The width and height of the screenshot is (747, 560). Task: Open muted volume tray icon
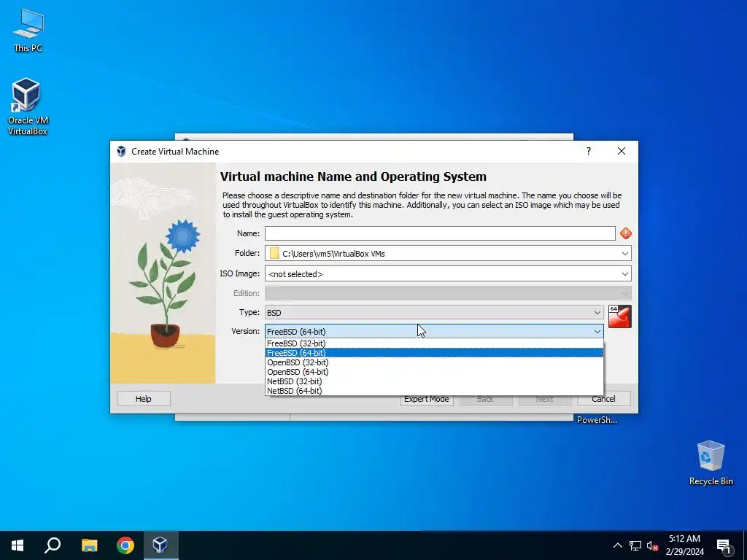(652, 545)
